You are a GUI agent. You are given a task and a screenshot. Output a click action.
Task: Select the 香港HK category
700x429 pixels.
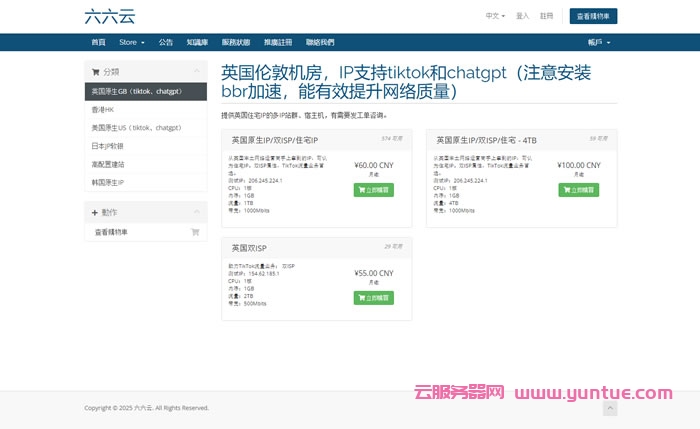coord(103,109)
